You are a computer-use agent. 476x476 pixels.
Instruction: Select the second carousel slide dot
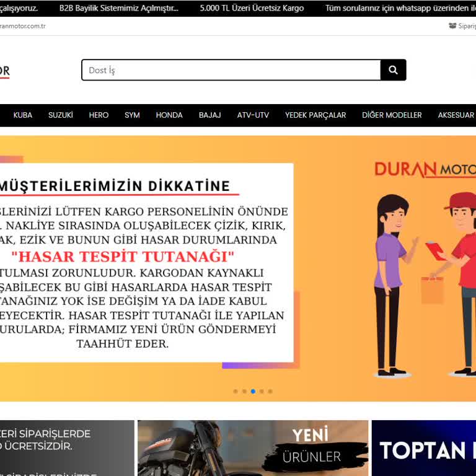244,391
